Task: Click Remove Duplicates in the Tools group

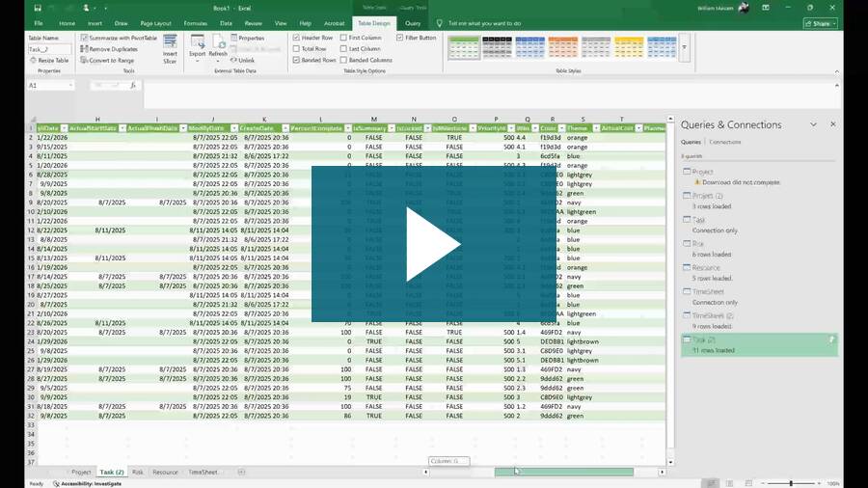Action: [x=109, y=48]
